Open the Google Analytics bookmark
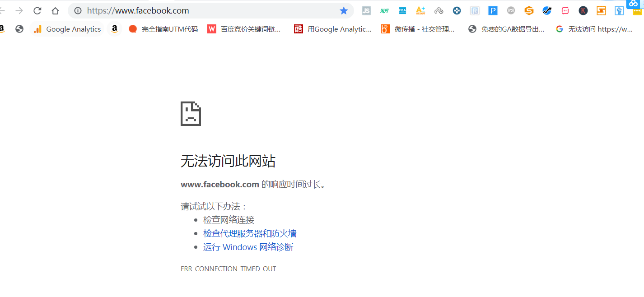Image resolution: width=644 pixels, height=297 pixels. point(67,29)
